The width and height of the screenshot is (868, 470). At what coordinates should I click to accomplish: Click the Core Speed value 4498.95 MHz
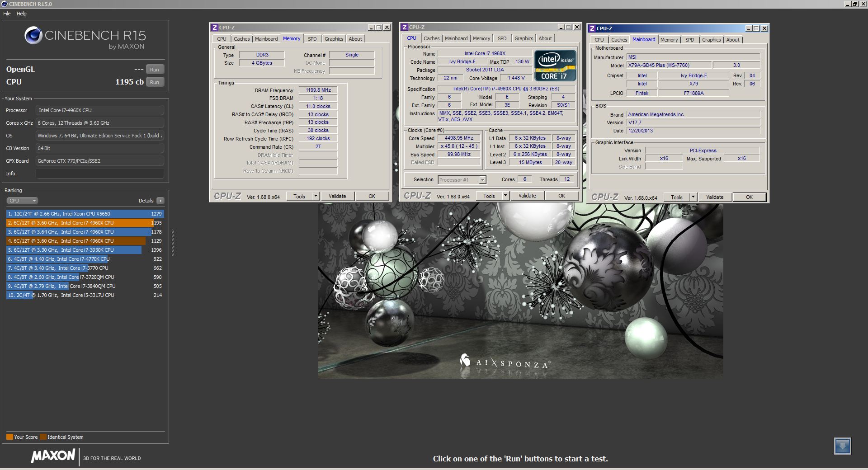(x=459, y=138)
